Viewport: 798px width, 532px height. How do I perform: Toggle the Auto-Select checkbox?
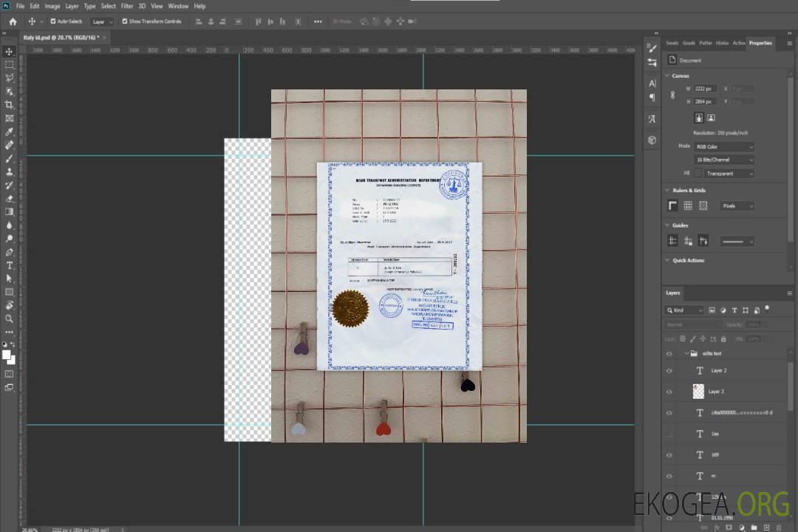point(53,21)
